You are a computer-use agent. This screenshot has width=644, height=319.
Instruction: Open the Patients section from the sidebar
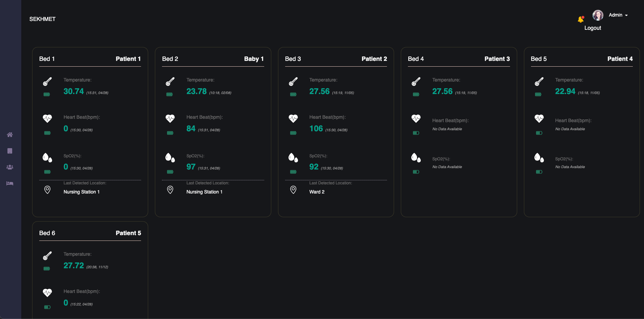pyautogui.click(x=10, y=167)
